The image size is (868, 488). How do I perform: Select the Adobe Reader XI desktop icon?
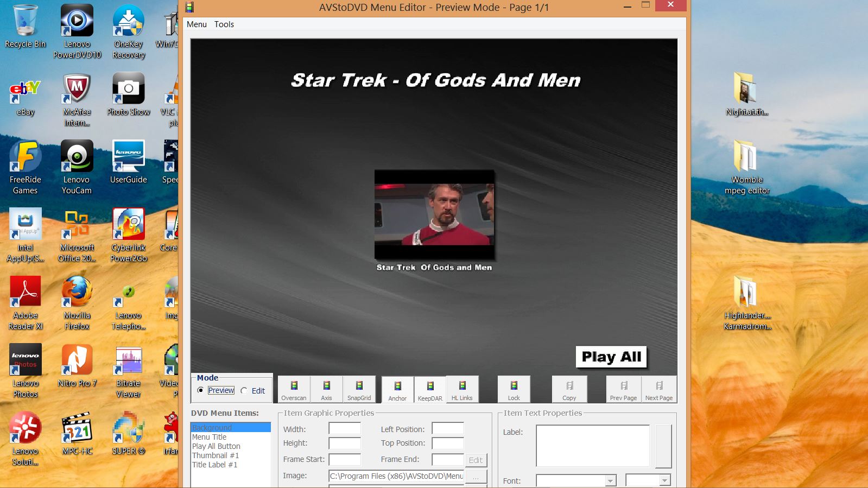click(x=25, y=303)
